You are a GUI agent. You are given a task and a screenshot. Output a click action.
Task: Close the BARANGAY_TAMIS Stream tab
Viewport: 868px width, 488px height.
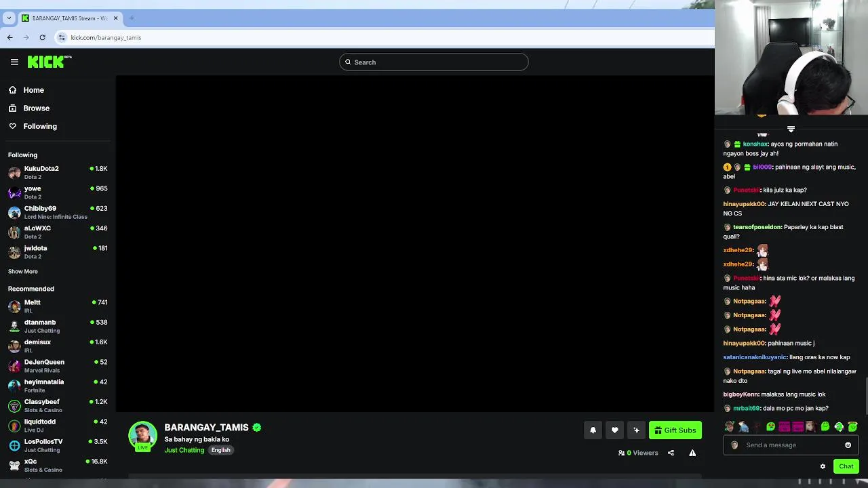[x=115, y=18]
